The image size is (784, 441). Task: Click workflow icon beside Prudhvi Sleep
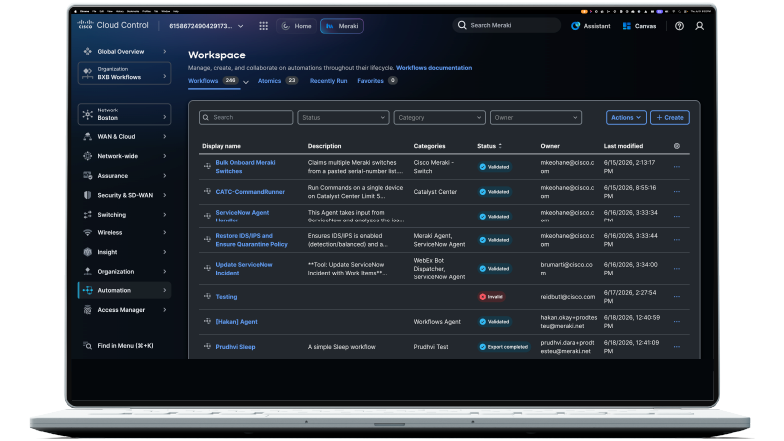pyautogui.click(x=207, y=346)
